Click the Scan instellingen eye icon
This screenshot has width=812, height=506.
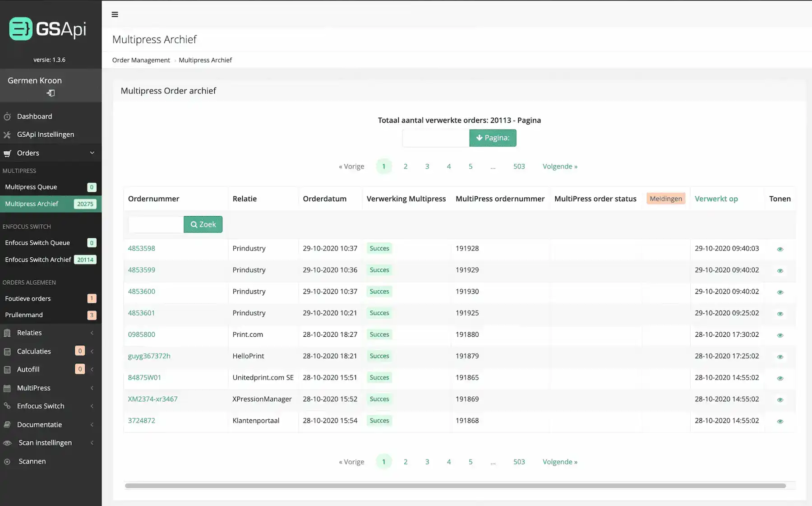click(x=7, y=443)
